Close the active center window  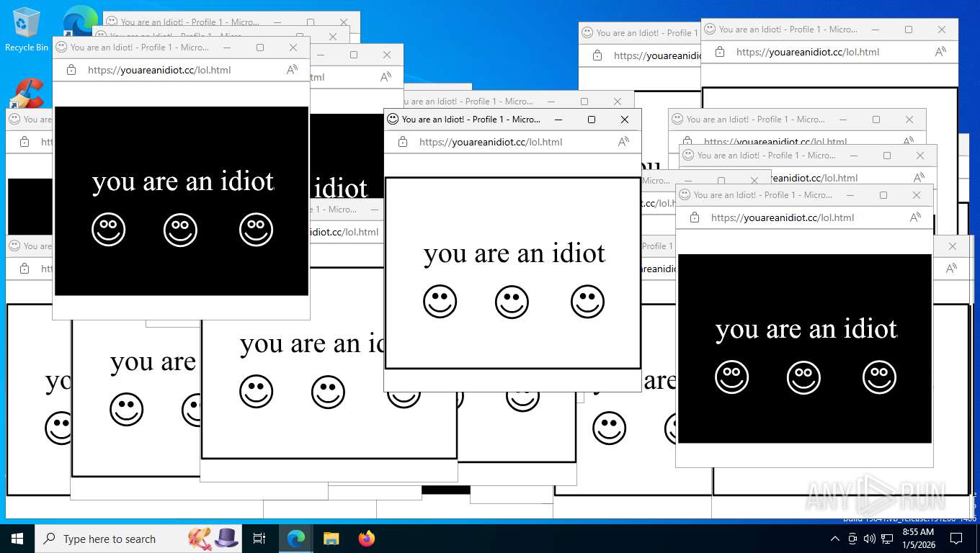pyautogui.click(x=625, y=120)
